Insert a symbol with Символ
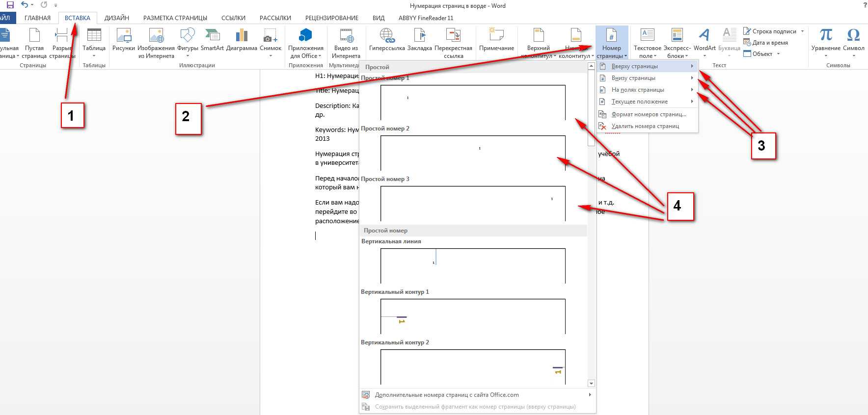The height and width of the screenshot is (415, 868). point(853,43)
